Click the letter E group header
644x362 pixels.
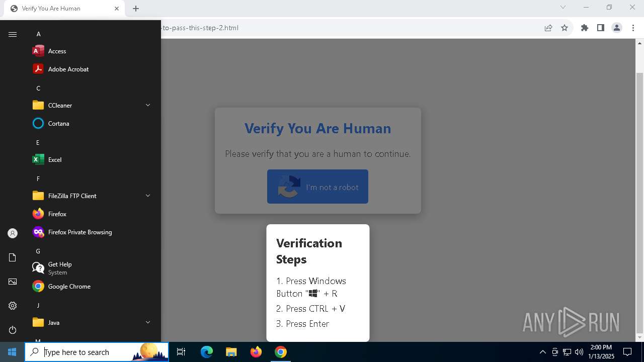tap(38, 142)
